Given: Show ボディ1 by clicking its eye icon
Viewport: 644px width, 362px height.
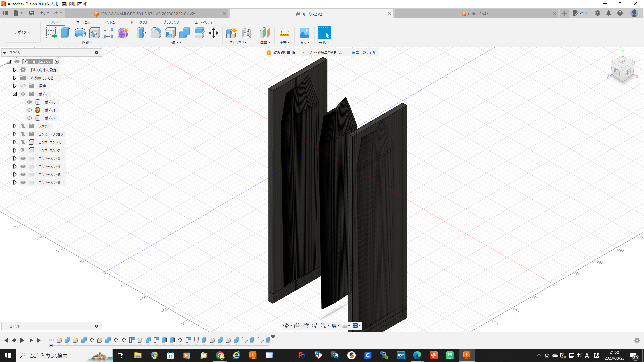Looking at the screenshot, I should coord(29,110).
